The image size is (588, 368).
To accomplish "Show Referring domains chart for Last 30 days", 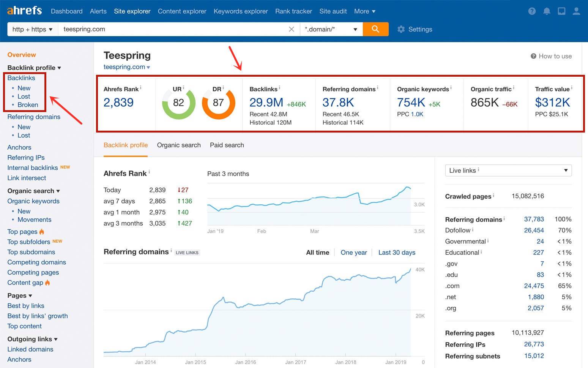I will click(x=397, y=253).
